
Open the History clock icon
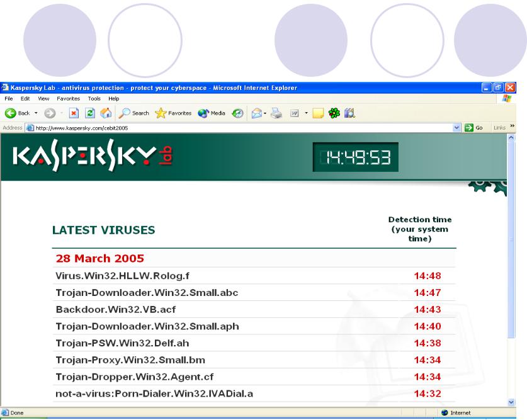click(237, 113)
